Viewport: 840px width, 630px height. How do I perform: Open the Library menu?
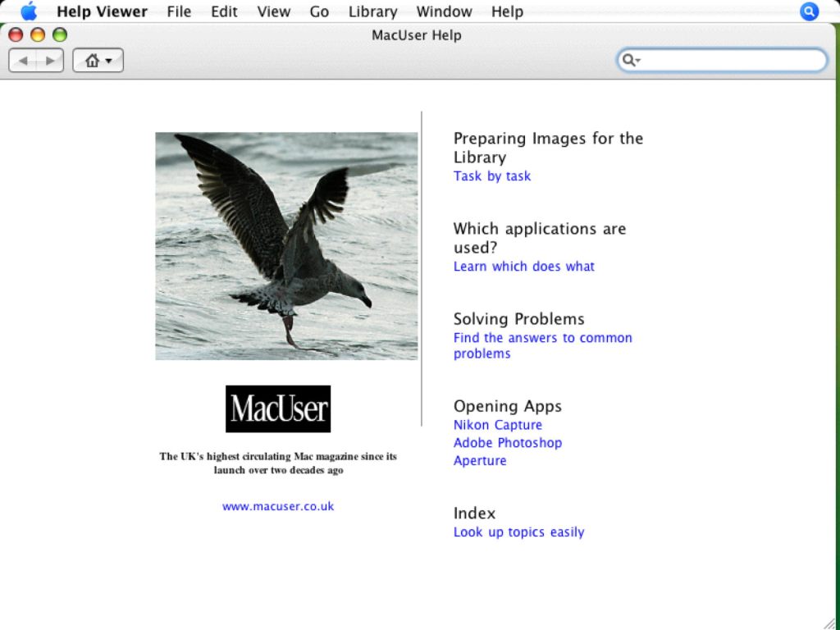[372, 11]
